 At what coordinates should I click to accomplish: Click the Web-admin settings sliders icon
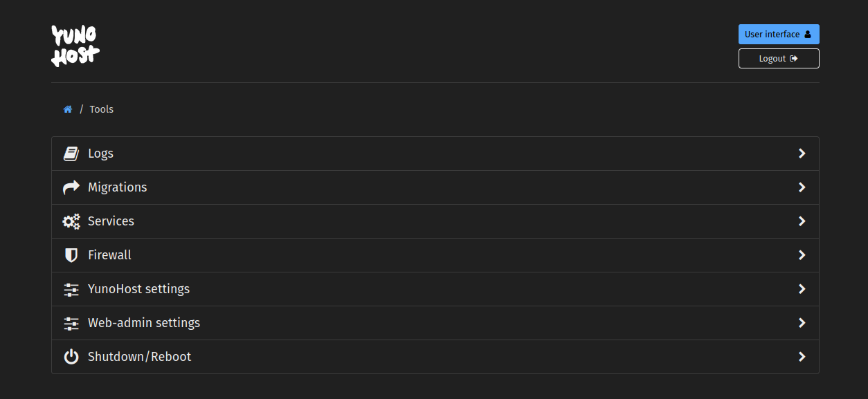tap(71, 323)
